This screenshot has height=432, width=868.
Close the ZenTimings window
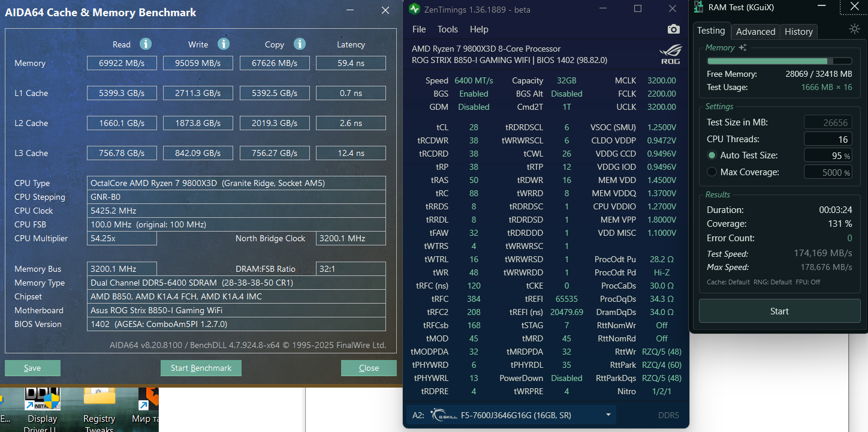click(x=673, y=9)
